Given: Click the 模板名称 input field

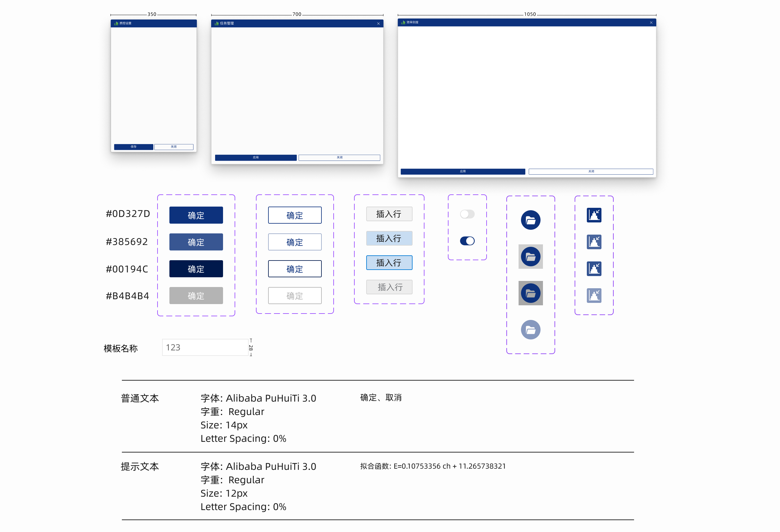Looking at the screenshot, I should click(205, 347).
